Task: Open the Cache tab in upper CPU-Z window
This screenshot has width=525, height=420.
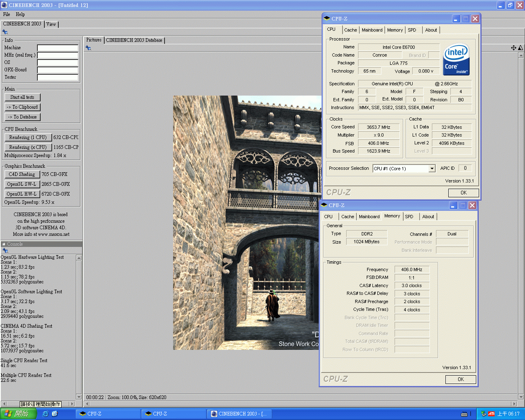Action: point(351,30)
